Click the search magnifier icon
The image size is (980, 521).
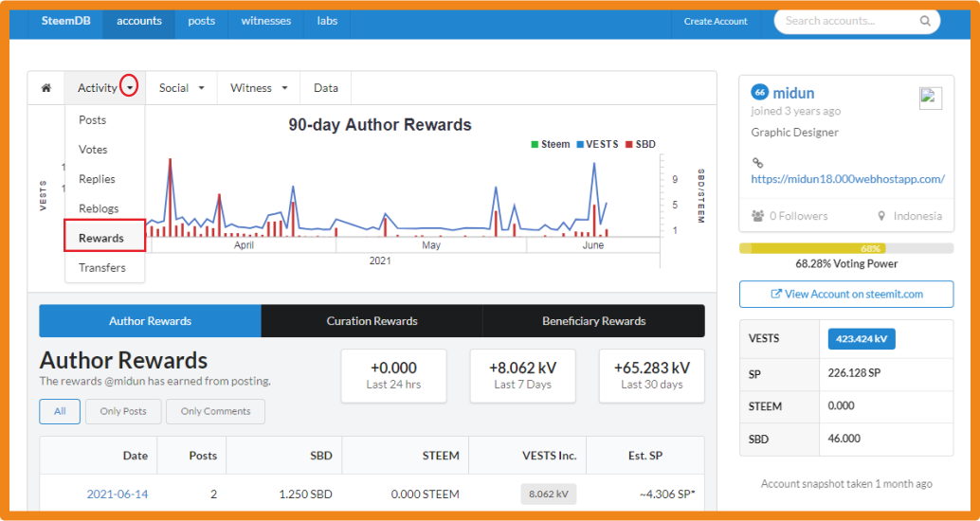click(x=925, y=21)
